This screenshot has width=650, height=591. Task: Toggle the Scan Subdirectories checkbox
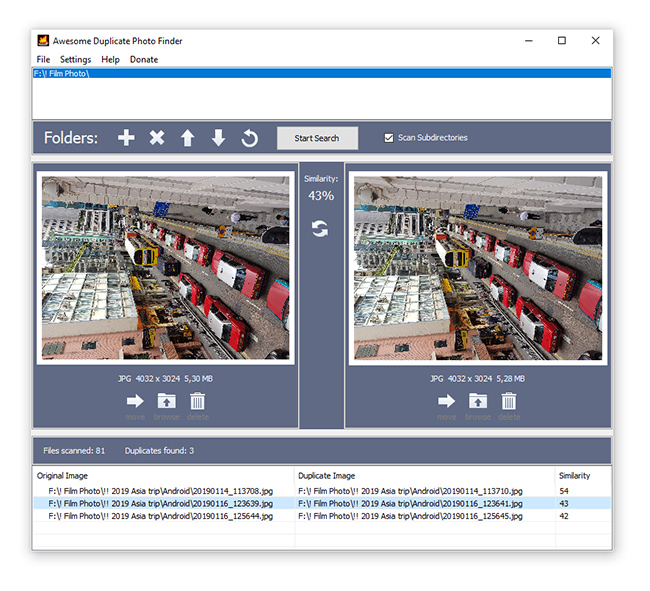(x=389, y=138)
